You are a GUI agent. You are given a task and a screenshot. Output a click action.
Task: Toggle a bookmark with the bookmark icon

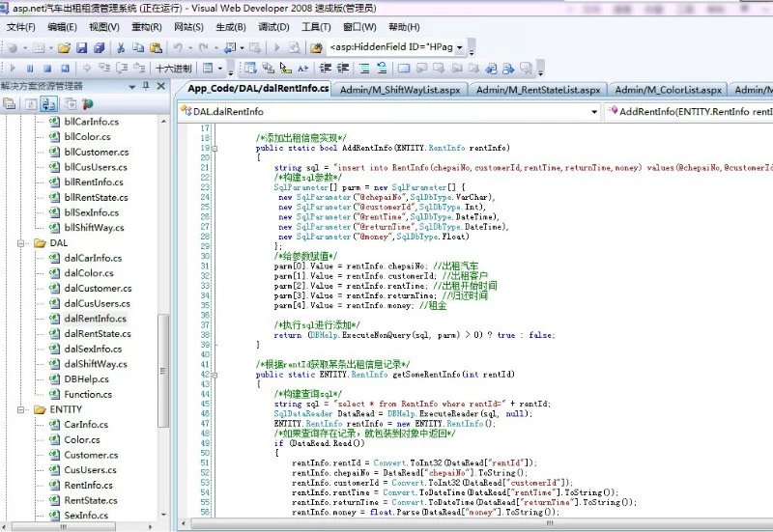404,68
